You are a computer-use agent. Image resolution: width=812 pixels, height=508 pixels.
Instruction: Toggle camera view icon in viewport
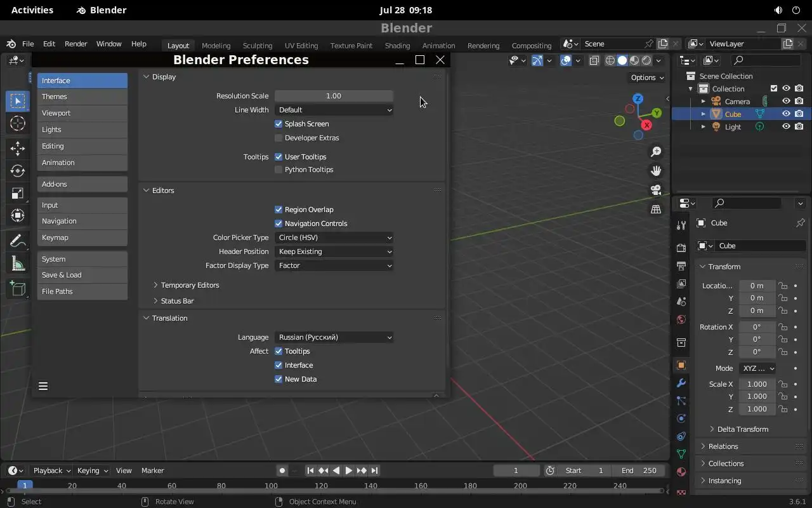(656, 190)
